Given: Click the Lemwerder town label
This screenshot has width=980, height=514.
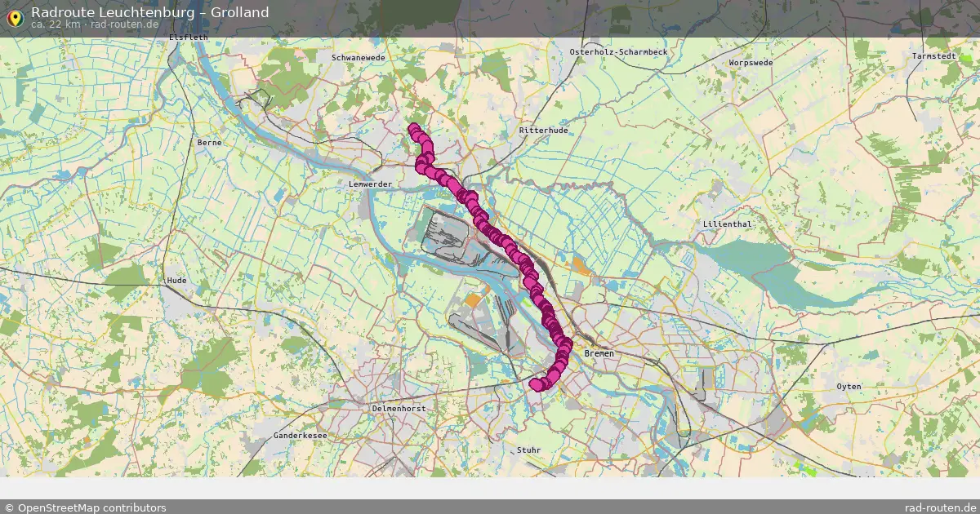Looking at the screenshot, I should (370, 184).
